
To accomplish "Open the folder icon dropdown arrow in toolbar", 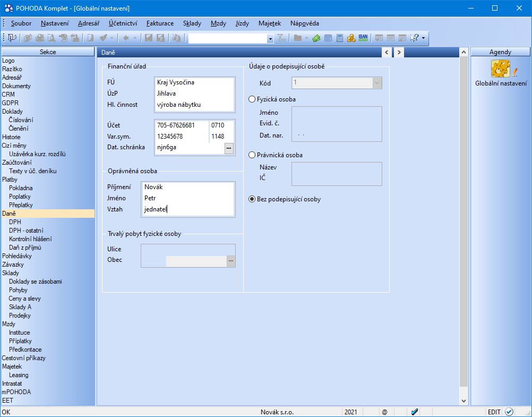I will [x=306, y=38].
